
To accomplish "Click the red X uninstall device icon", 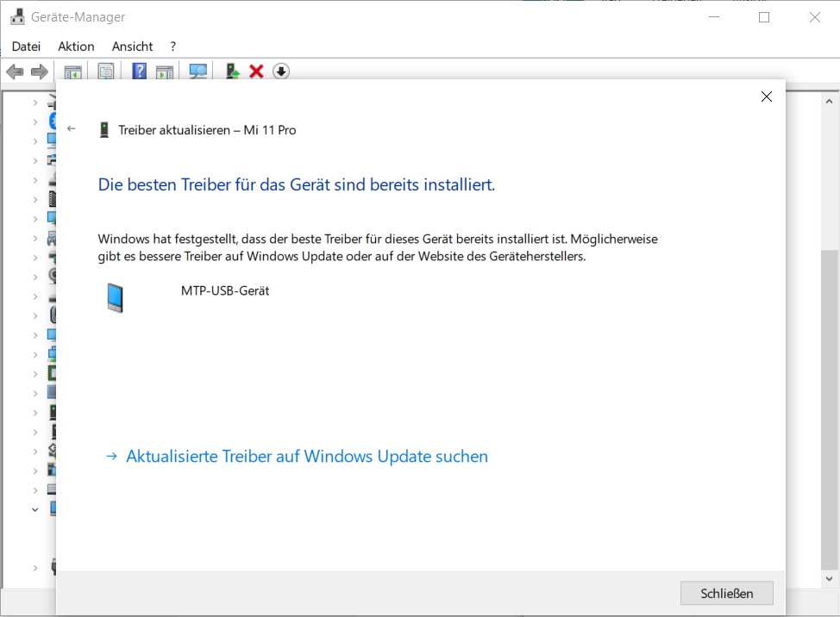I will tap(256, 72).
